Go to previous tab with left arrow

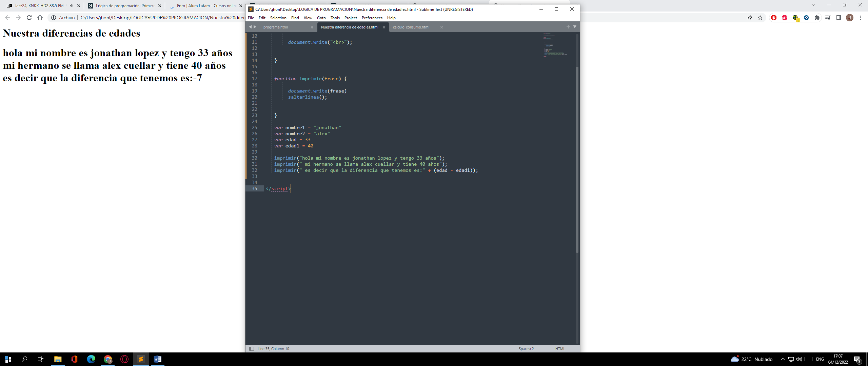point(250,27)
